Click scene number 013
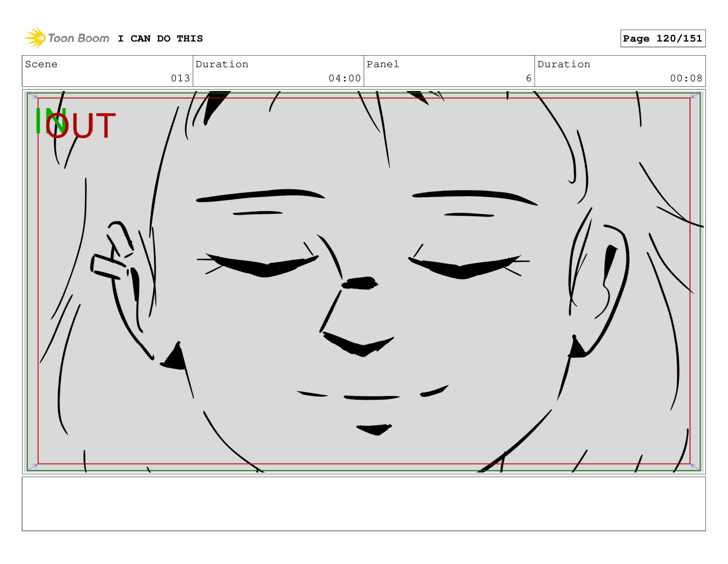728x564 pixels. [180, 78]
